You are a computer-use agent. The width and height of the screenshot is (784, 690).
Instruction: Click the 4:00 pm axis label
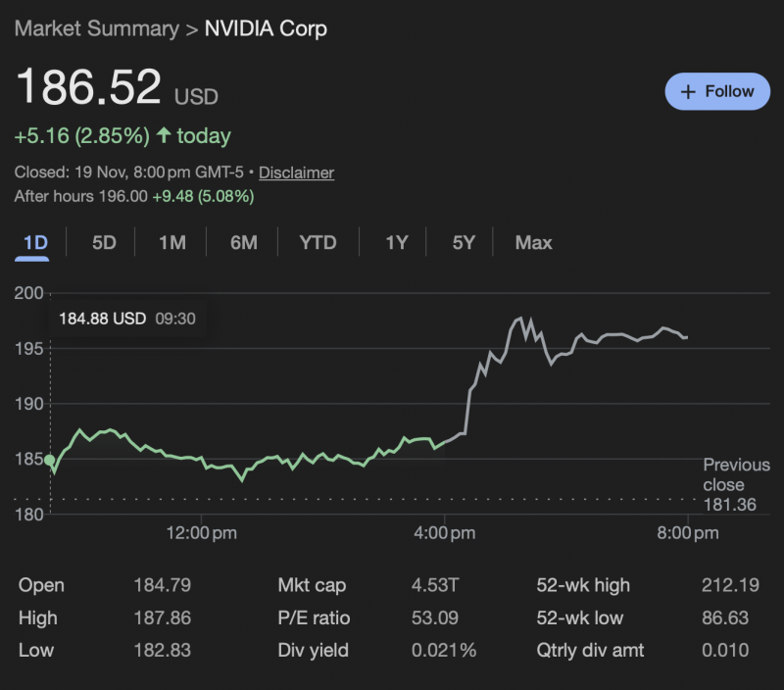click(x=444, y=533)
